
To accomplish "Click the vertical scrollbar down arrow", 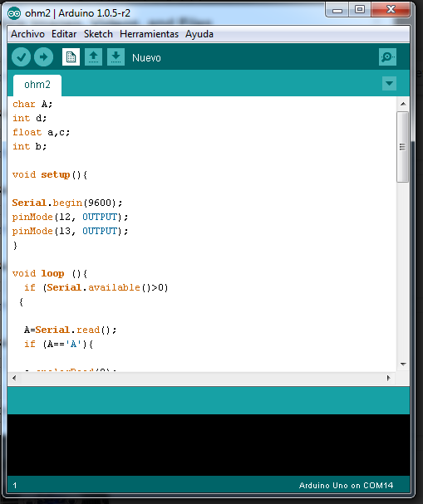I will click(x=403, y=365).
